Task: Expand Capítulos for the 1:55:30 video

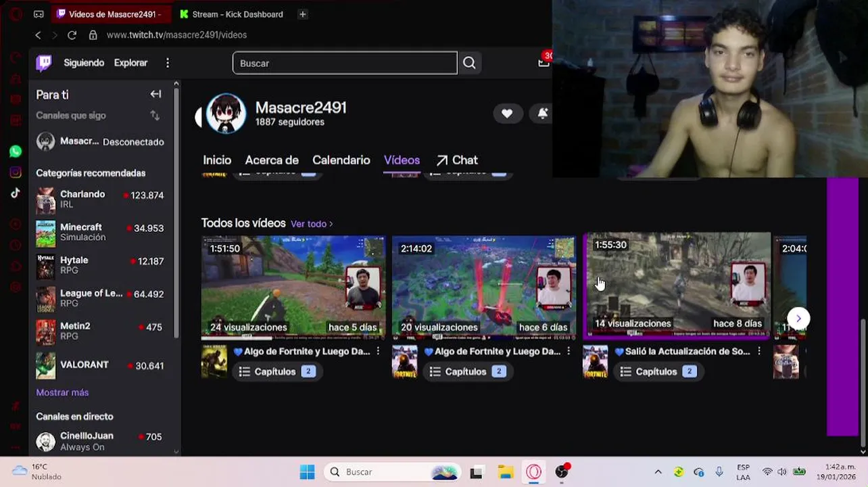Action: 658,371
